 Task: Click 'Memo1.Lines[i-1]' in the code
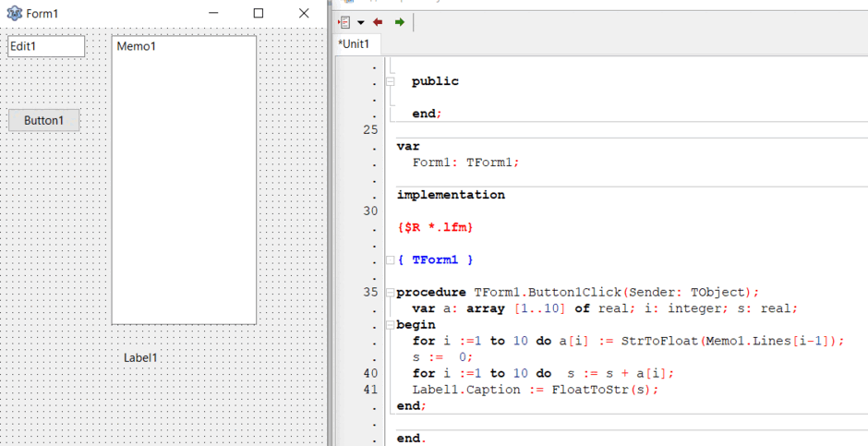pyautogui.click(x=769, y=341)
